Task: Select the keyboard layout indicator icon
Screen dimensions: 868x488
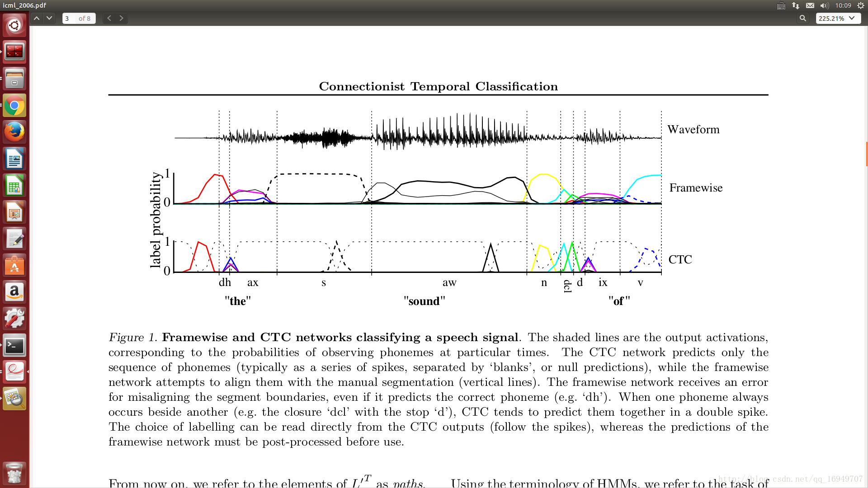Action: click(779, 6)
